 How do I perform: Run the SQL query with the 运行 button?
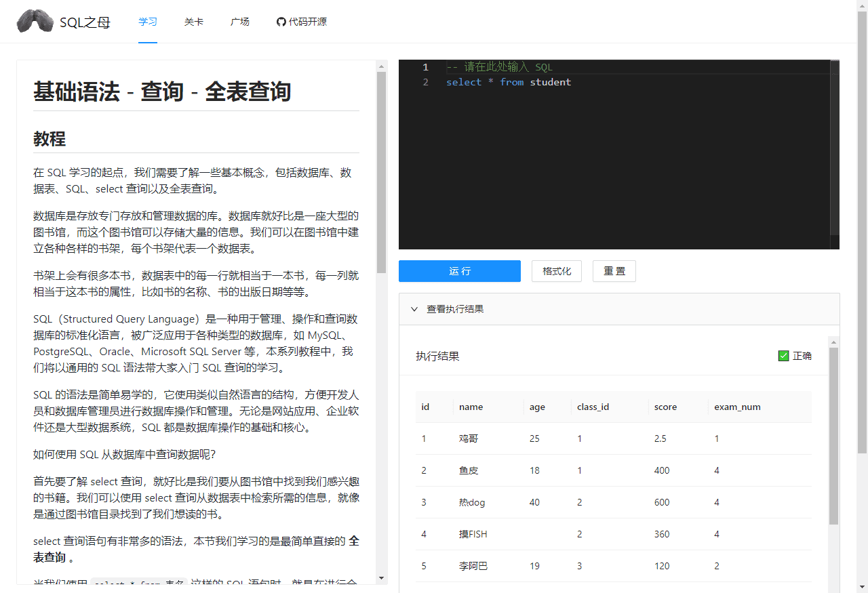tap(459, 270)
